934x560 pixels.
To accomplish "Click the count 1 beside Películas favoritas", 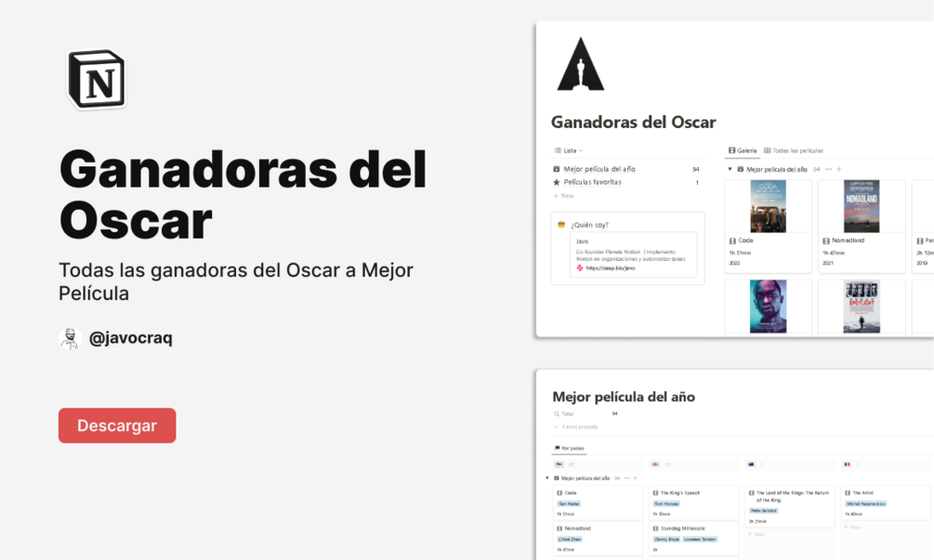I will 697,183.
